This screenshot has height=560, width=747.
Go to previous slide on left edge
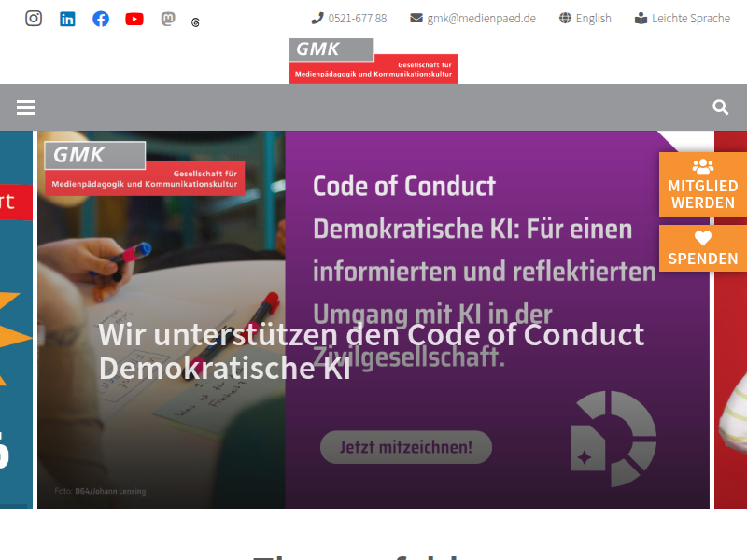pyautogui.click(x=16, y=319)
